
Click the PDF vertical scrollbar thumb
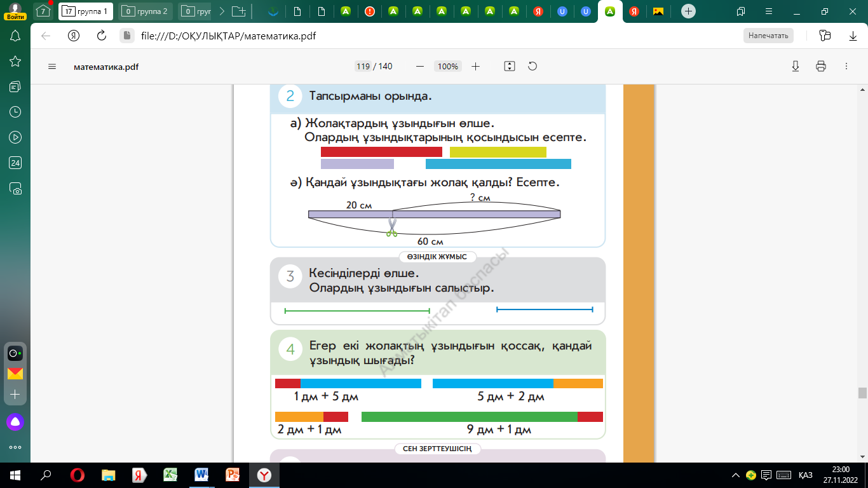[862, 393]
